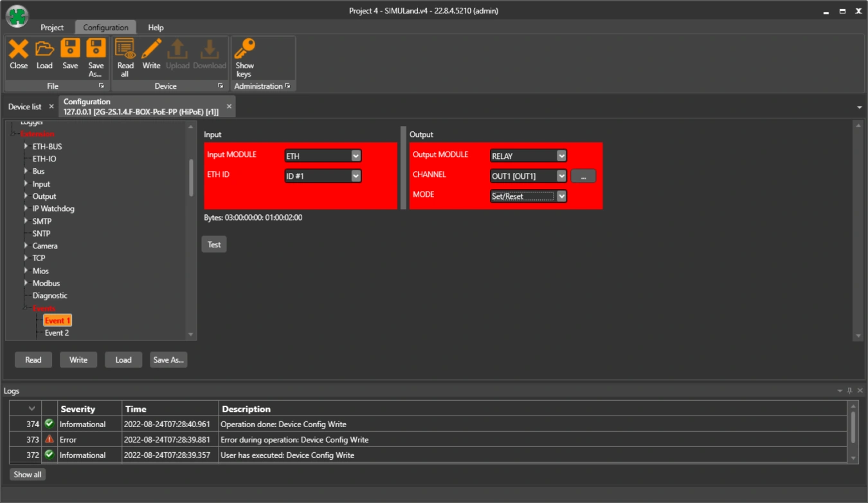868x503 pixels.
Task: Click the Save As icon in ribbon
Action: coord(96,50)
